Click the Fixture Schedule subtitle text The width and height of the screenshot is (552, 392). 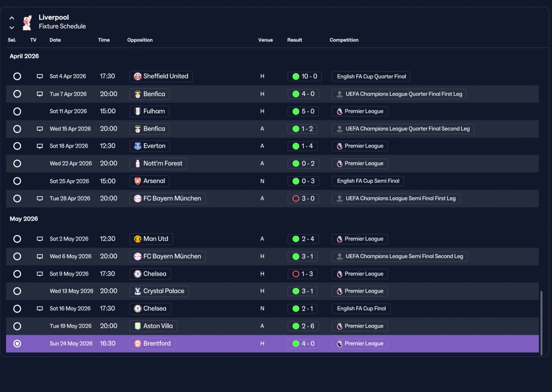click(62, 26)
